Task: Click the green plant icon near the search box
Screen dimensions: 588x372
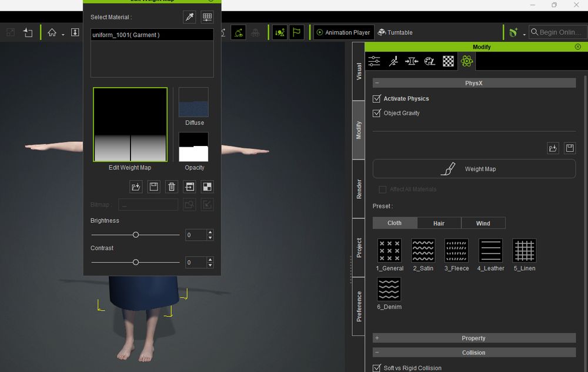Action: (x=513, y=32)
